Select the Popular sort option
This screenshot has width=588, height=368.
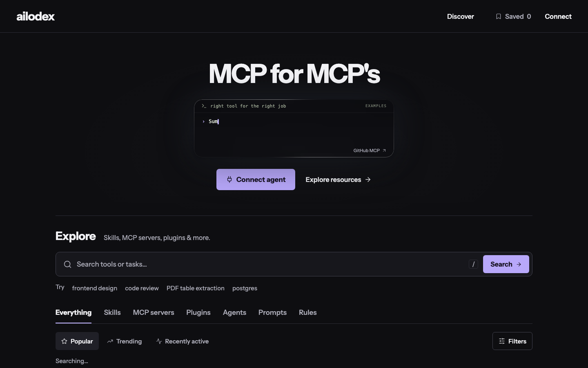tap(77, 341)
